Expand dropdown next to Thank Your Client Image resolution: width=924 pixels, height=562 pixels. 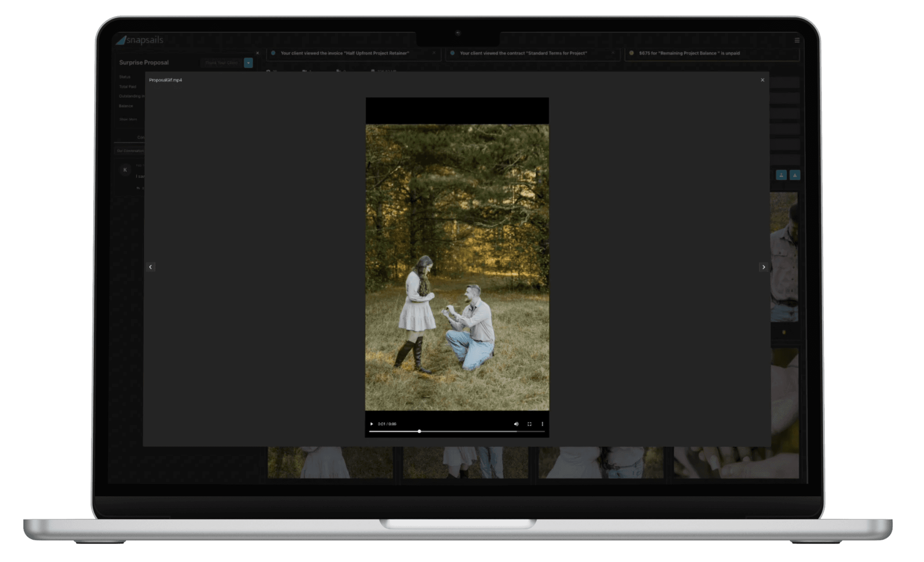point(248,63)
